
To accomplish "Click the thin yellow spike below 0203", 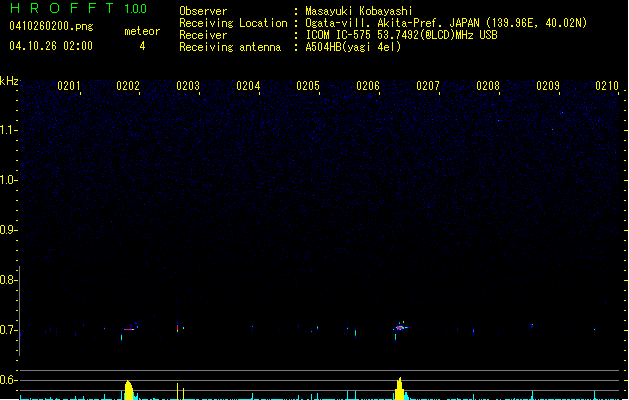I will click(x=177, y=391).
